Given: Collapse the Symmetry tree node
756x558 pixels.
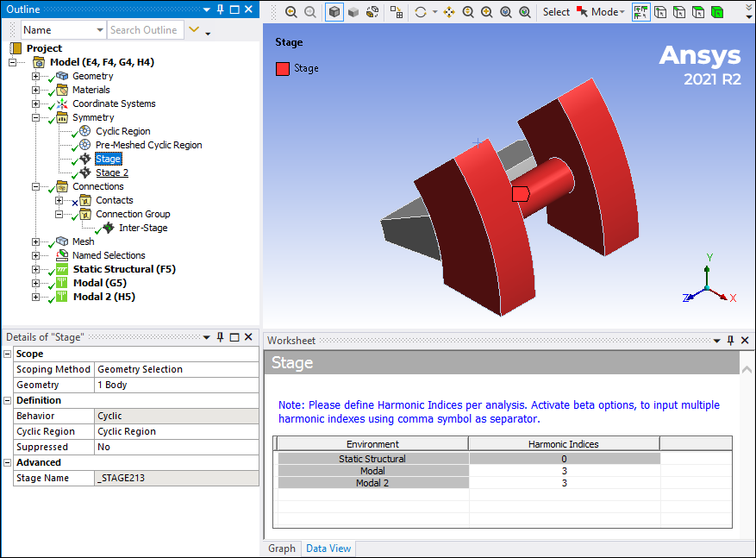Looking at the screenshot, I should point(36,117).
